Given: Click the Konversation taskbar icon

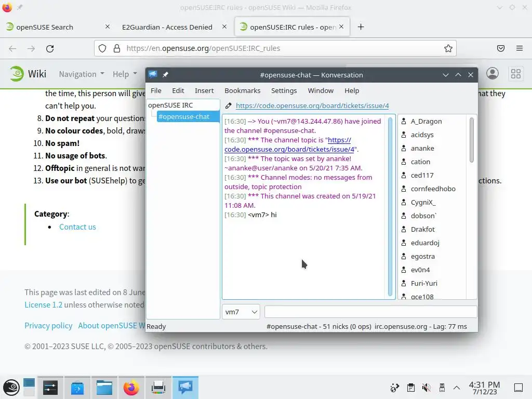Looking at the screenshot, I should 185,388.
